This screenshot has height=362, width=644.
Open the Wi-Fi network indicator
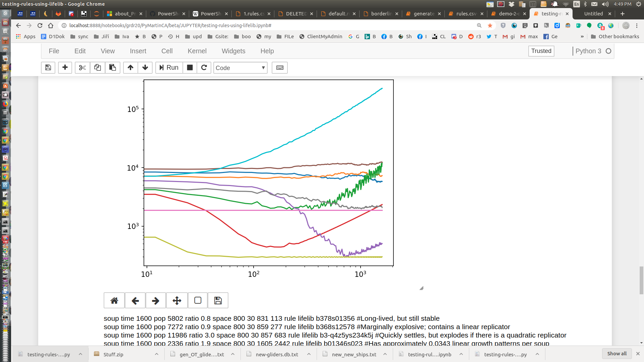566,4
